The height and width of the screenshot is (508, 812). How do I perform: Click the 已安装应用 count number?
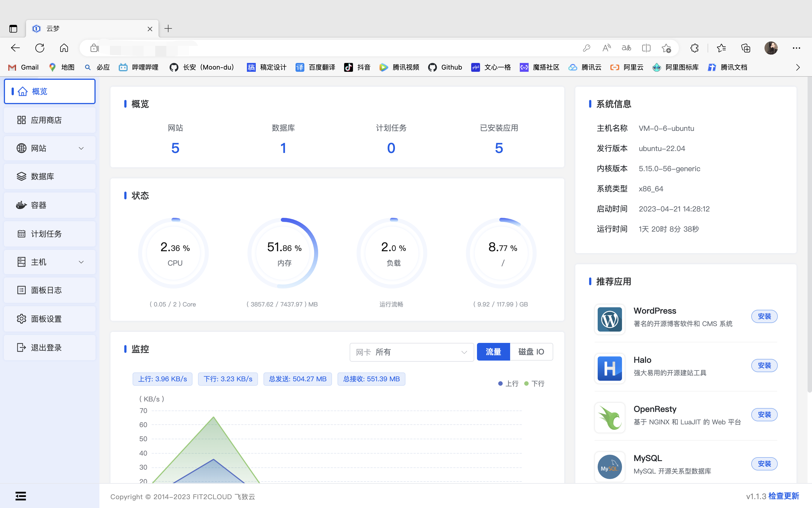(x=499, y=148)
